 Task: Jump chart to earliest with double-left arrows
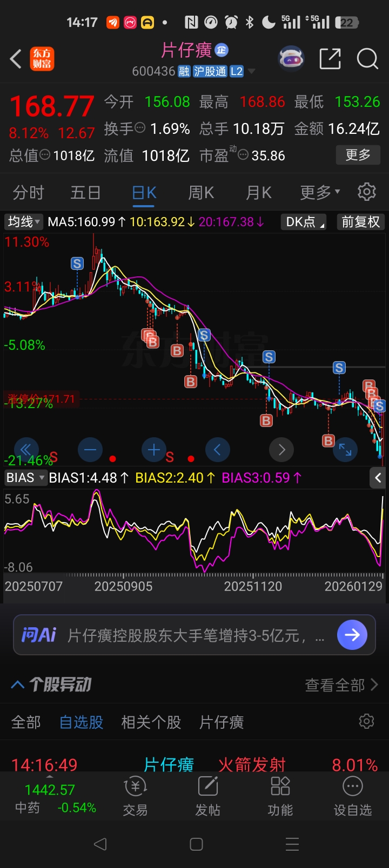pos(25,450)
